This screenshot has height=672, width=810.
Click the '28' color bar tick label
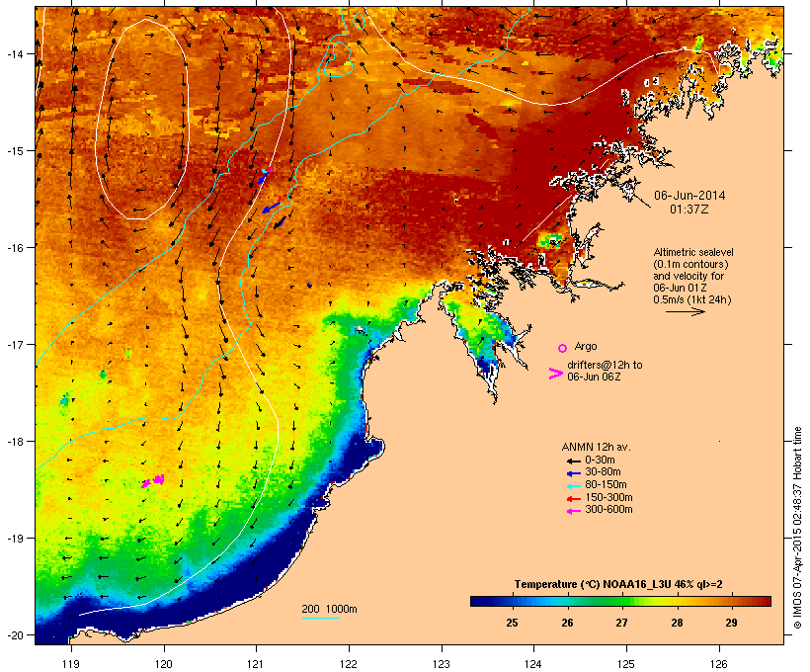click(x=677, y=623)
